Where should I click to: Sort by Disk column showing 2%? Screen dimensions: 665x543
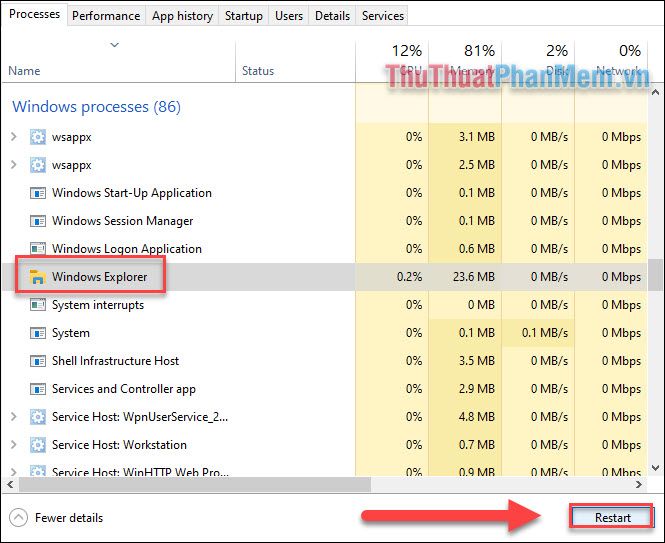pos(538,62)
